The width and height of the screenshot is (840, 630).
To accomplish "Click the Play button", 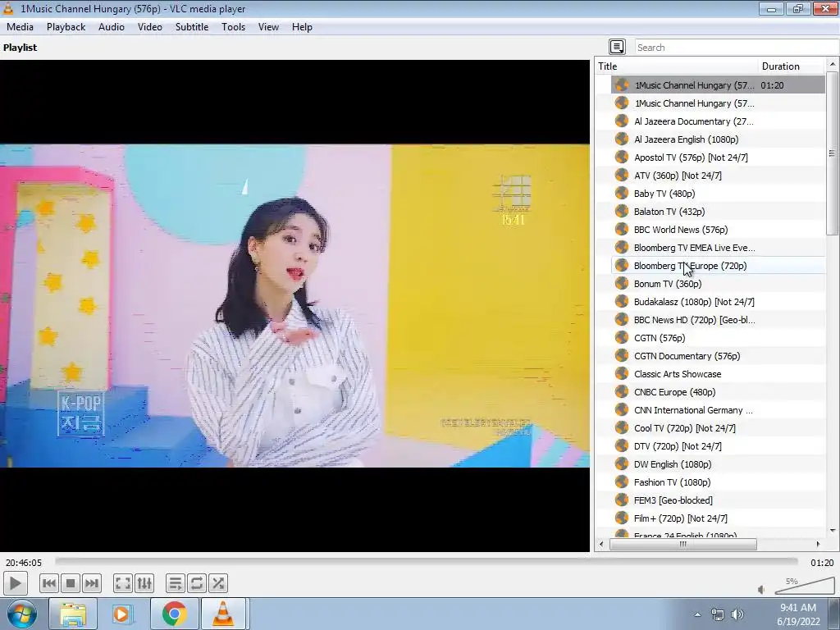I will point(15,583).
